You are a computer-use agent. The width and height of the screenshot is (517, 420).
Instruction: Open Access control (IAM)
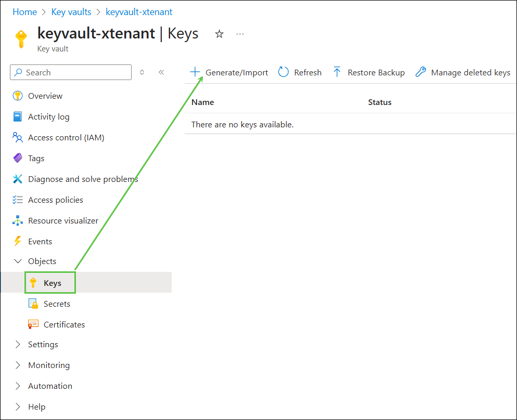(x=66, y=137)
